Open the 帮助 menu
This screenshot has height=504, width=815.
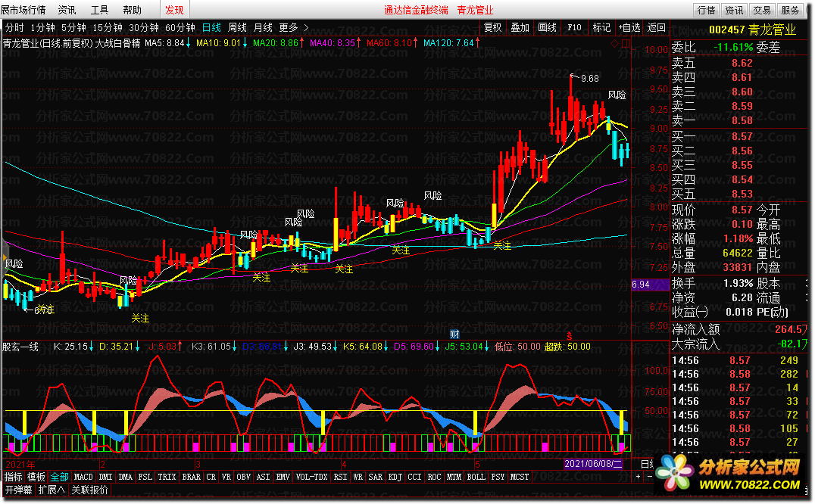pyautogui.click(x=132, y=10)
